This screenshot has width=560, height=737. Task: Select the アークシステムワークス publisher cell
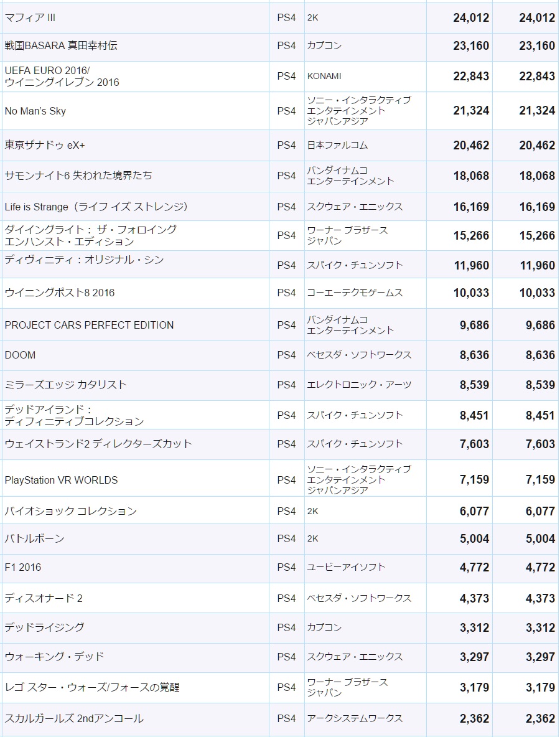(355, 719)
